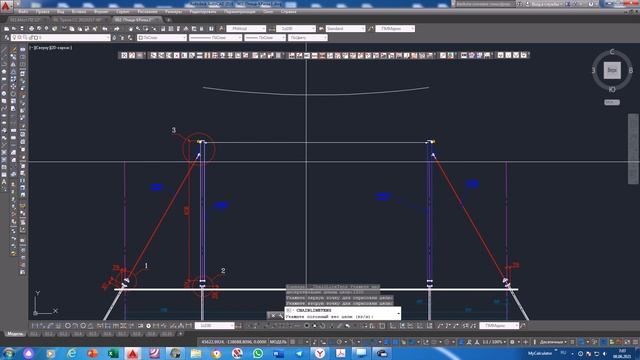
Task: Open the Рисование menu
Action: tap(147, 12)
